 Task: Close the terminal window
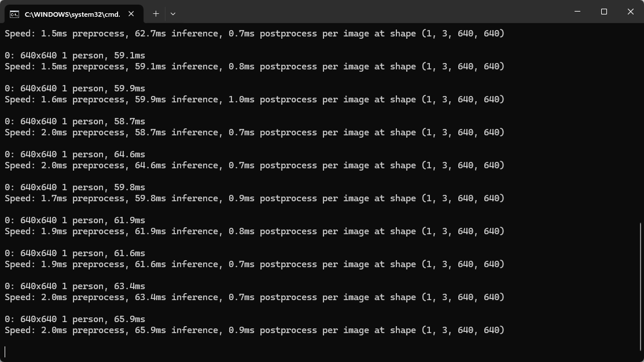tap(630, 12)
